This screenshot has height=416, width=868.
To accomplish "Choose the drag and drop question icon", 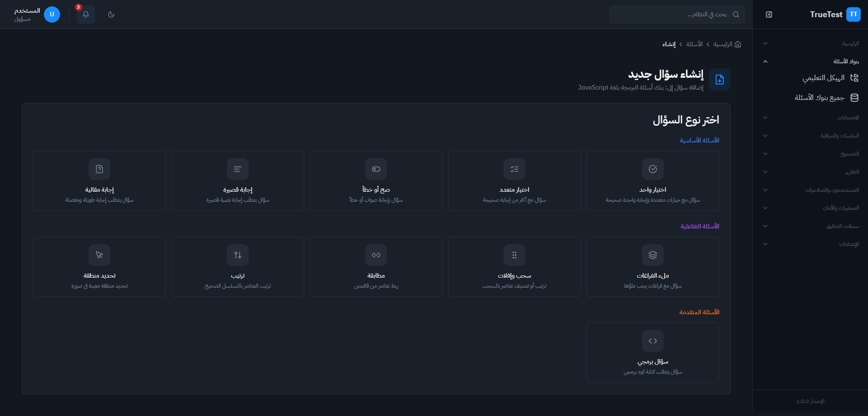I will (514, 255).
